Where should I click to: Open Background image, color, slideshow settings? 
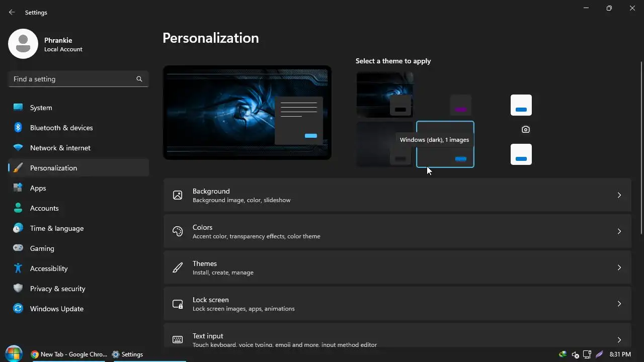point(397,195)
